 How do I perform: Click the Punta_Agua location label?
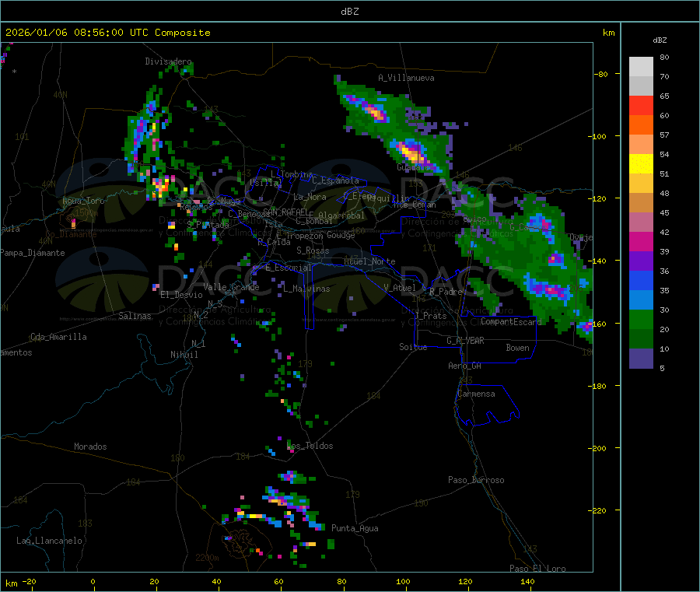(355, 529)
